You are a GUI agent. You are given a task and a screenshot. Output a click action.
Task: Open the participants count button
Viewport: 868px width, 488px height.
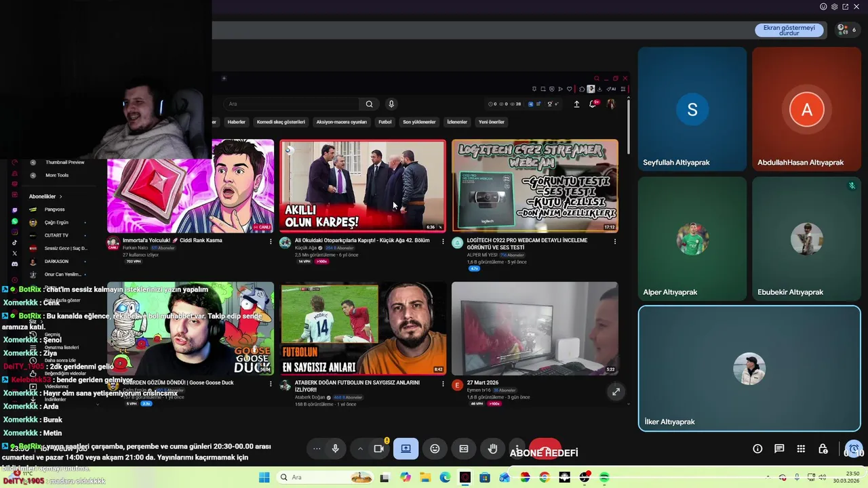tap(847, 30)
